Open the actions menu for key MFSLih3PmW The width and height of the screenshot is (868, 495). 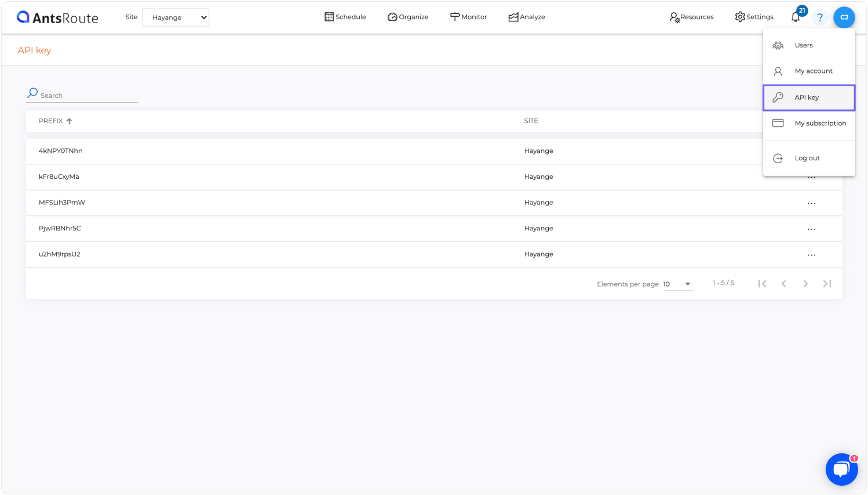click(811, 203)
